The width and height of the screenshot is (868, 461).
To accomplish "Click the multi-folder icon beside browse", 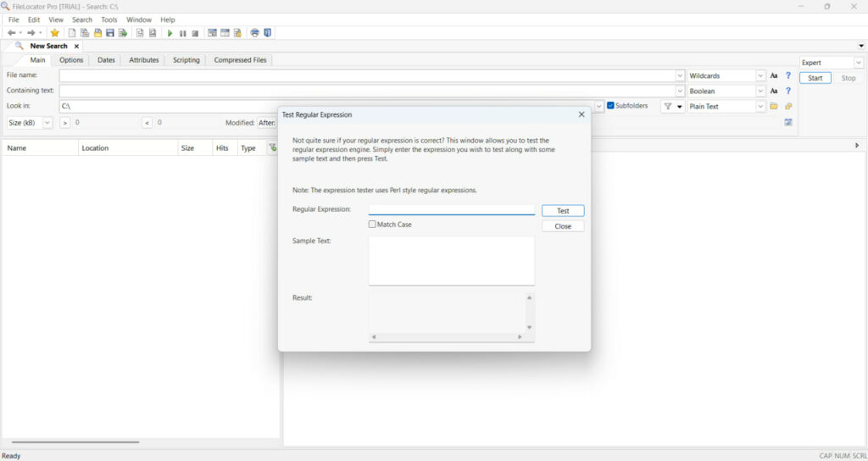I will (788, 106).
